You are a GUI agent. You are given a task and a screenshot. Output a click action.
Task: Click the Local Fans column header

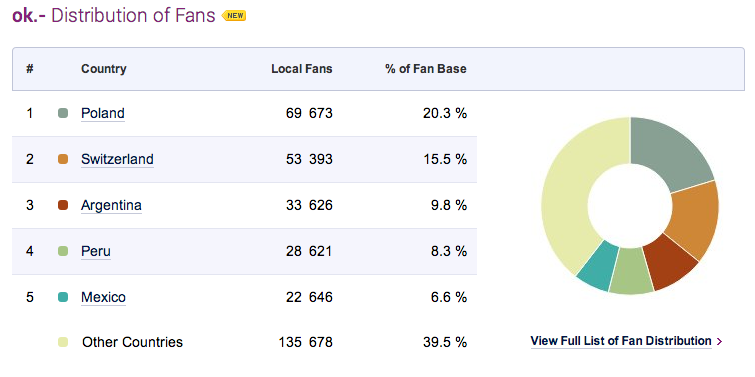click(x=302, y=69)
